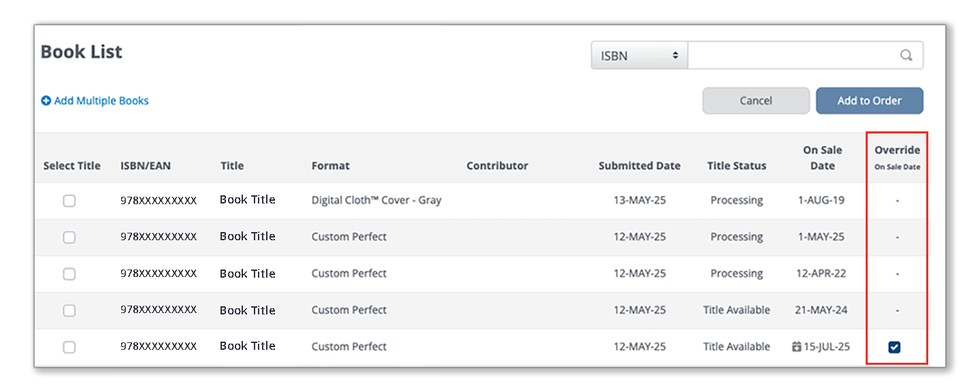Click the Format column header
The height and width of the screenshot is (392, 980).
pyautogui.click(x=331, y=165)
